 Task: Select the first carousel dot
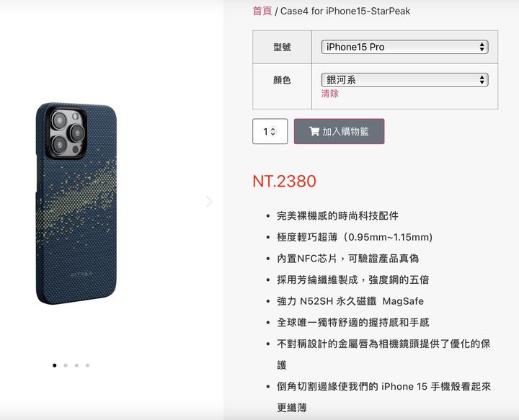(55, 365)
